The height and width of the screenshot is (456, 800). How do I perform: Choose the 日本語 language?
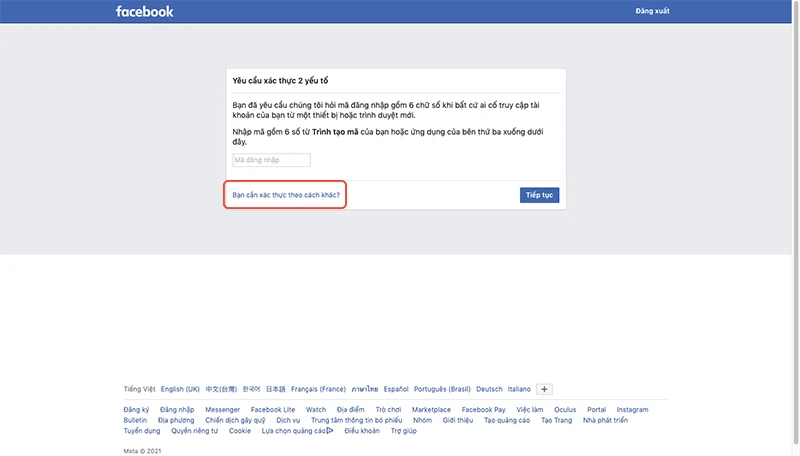276,389
